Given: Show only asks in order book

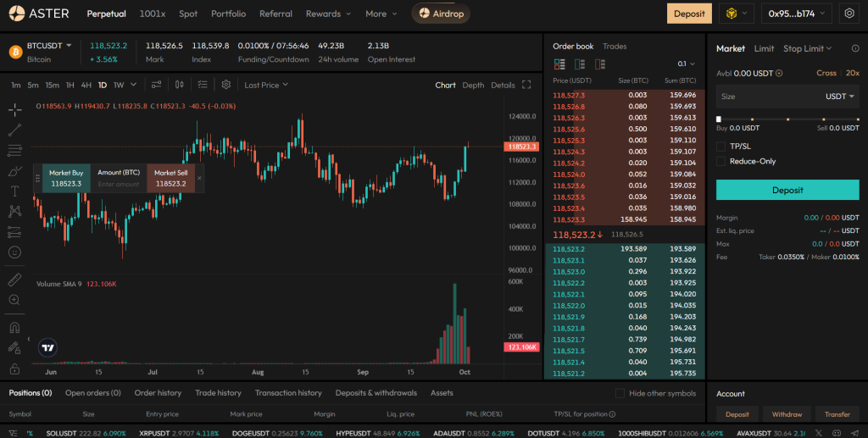Looking at the screenshot, I should (600, 64).
